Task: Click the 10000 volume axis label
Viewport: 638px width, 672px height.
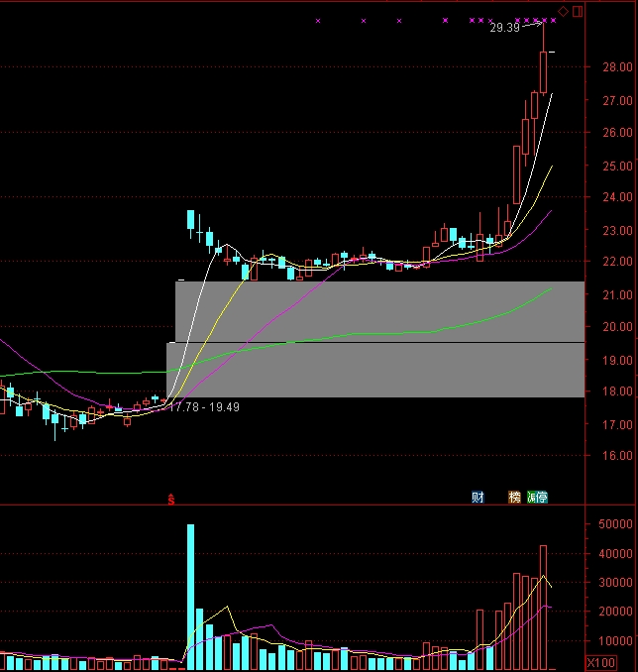Action: (615, 640)
